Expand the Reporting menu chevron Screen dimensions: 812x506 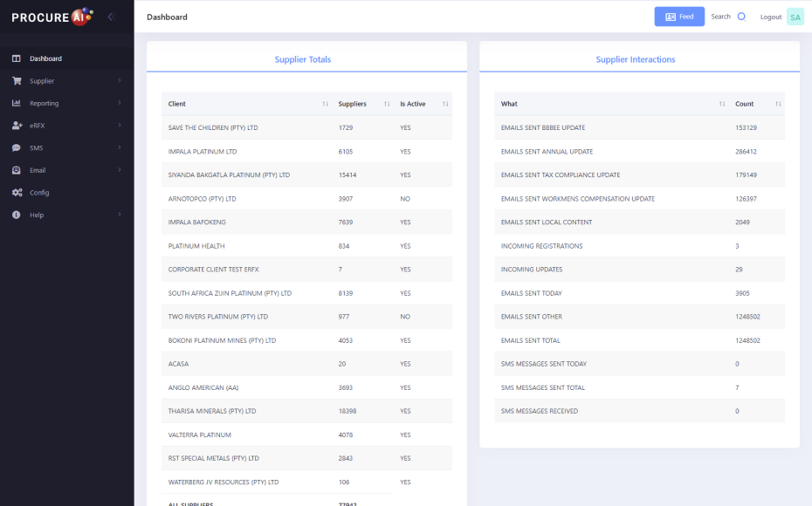click(120, 102)
